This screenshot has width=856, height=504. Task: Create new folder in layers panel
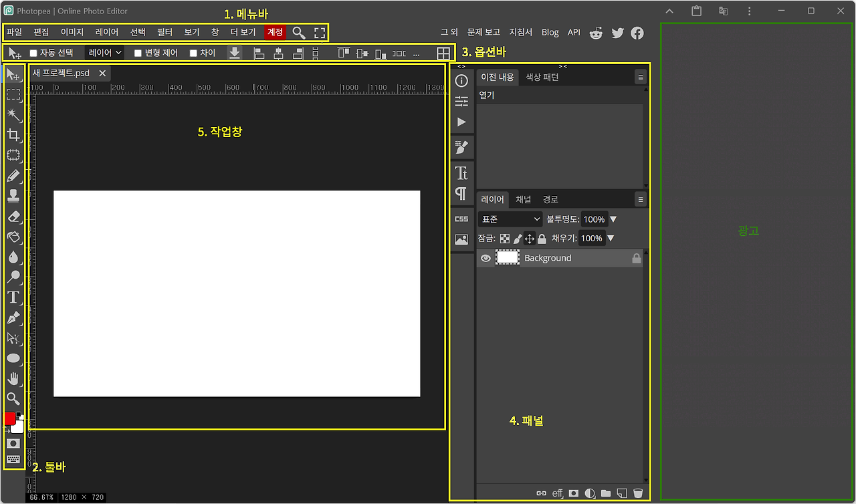(x=606, y=493)
